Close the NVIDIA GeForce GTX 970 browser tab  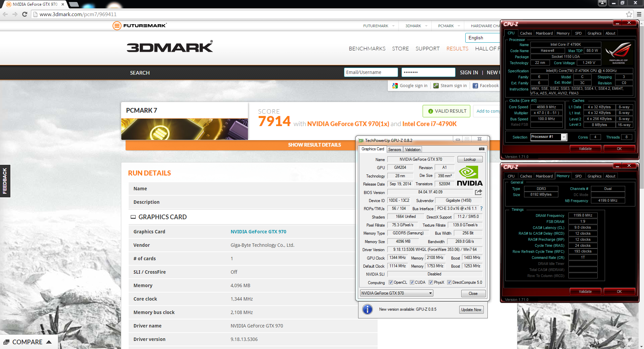coord(62,4)
